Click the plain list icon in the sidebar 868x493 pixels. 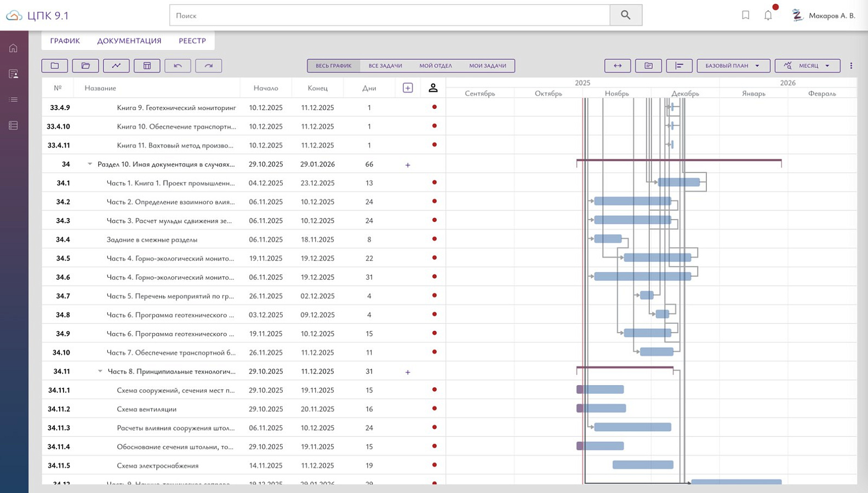[13, 100]
